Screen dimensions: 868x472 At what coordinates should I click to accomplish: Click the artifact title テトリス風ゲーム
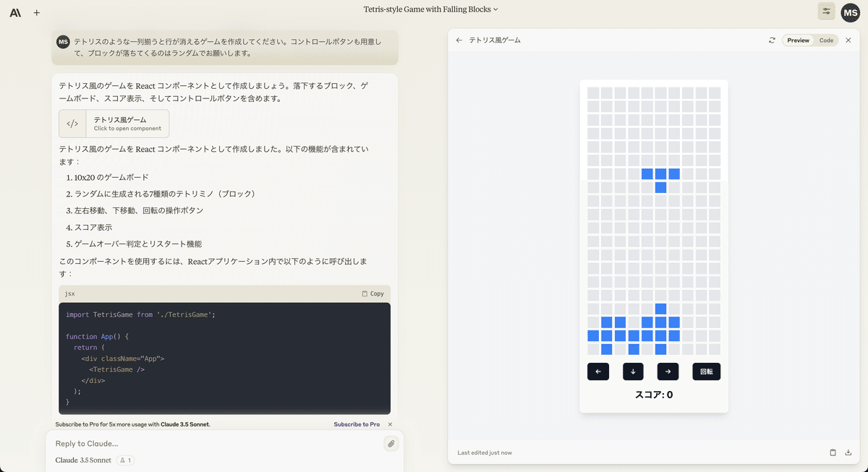pos(495,40)
